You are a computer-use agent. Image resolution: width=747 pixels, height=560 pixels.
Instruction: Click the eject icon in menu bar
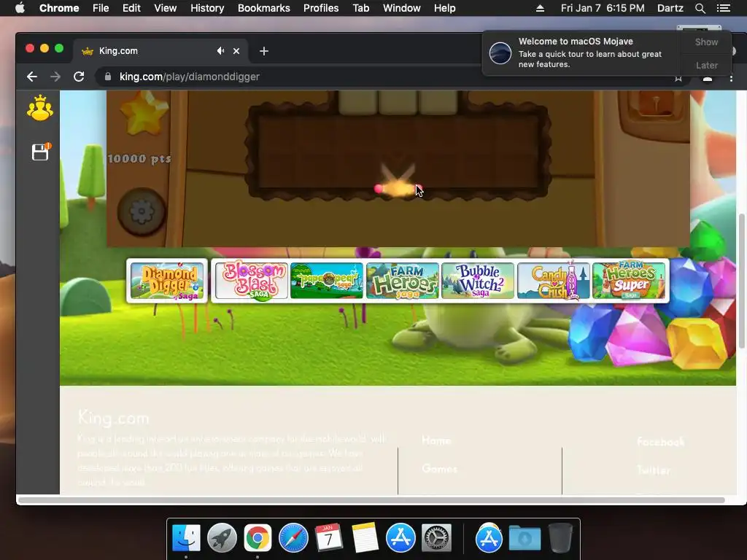pos(541,8)
